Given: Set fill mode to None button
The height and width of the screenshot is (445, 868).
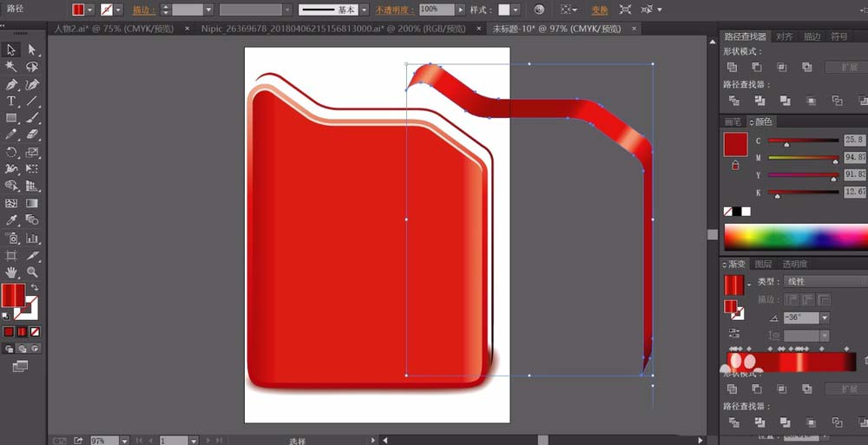Looking at the screenshot, I should coord(35,331).
